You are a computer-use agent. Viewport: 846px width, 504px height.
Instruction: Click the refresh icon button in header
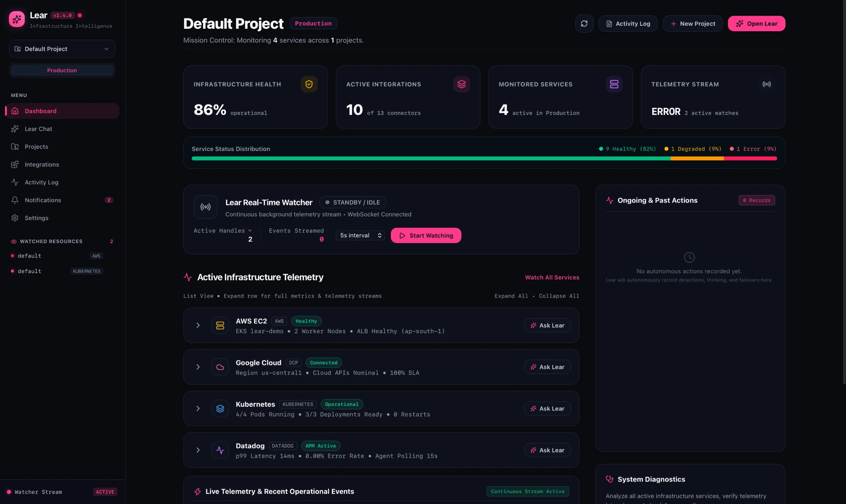click(x=584, y=24)
